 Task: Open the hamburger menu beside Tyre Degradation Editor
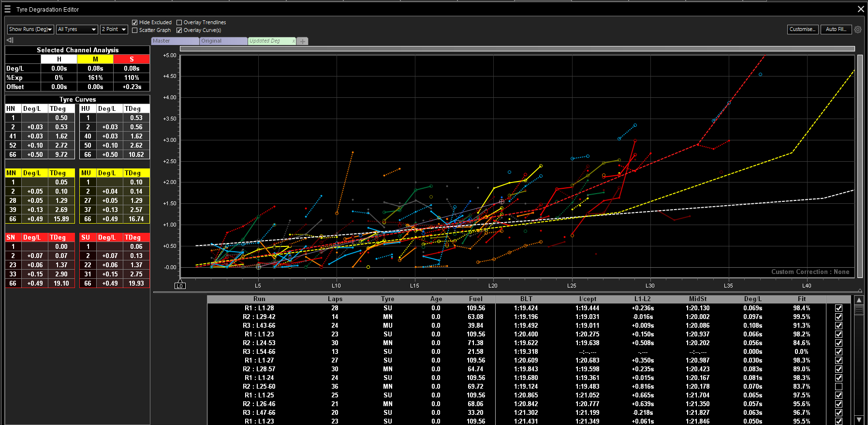point(7,9)
